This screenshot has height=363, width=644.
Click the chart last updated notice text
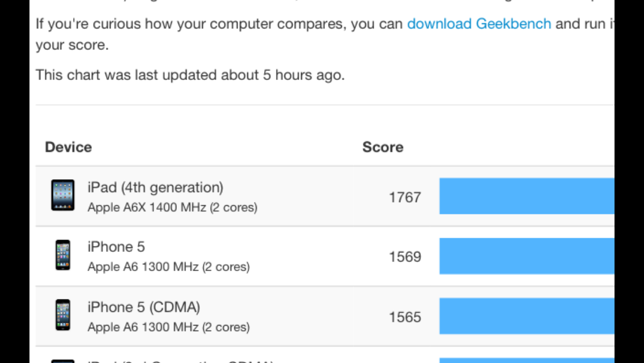pyautogui.click(x=190, y=75)
